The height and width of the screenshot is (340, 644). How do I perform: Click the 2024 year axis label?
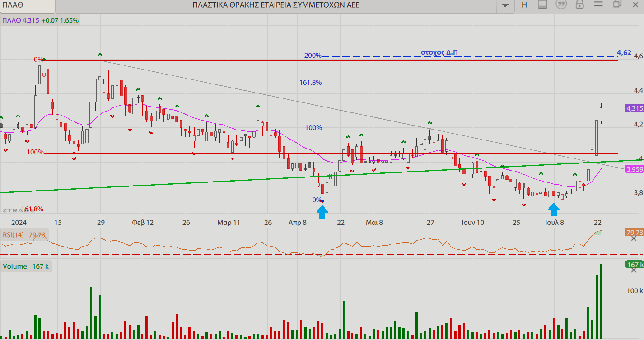19,223
